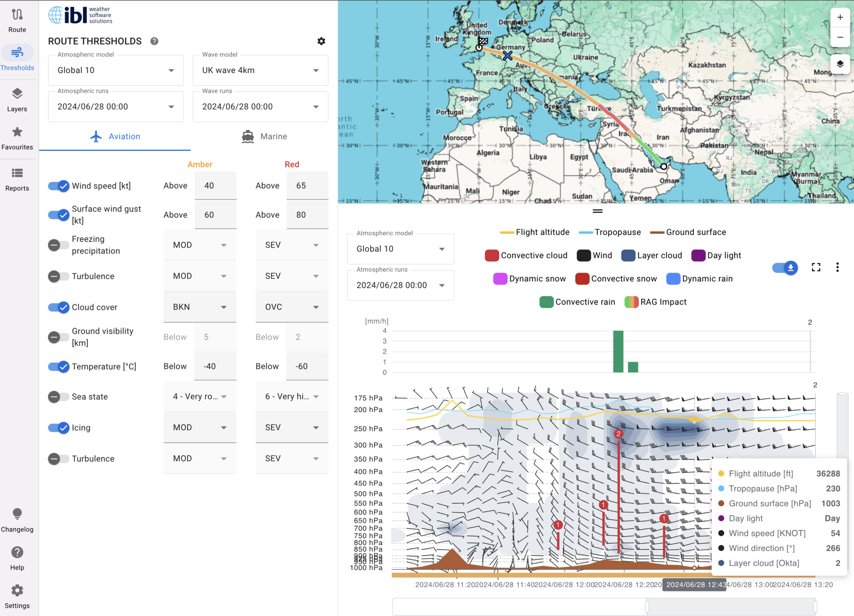This screenshot has width=854, height=616.
Task: Click the map layers icon on the map
Action: [839, 64]
